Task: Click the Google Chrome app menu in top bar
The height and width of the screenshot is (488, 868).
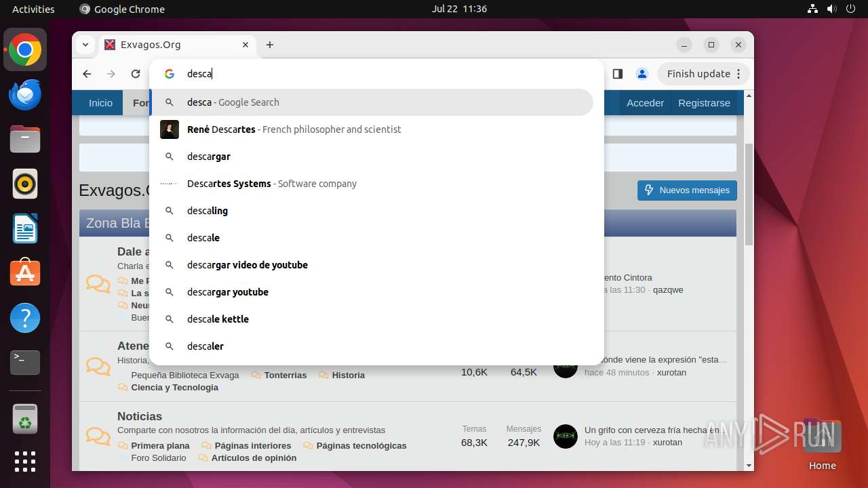Action: point(122,9)
